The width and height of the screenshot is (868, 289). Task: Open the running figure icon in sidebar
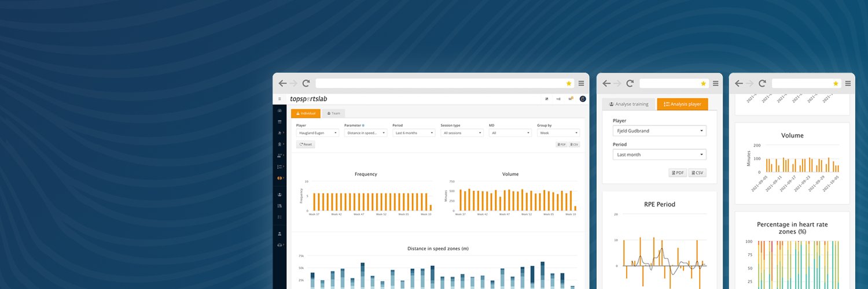click(x=279, y=133)
